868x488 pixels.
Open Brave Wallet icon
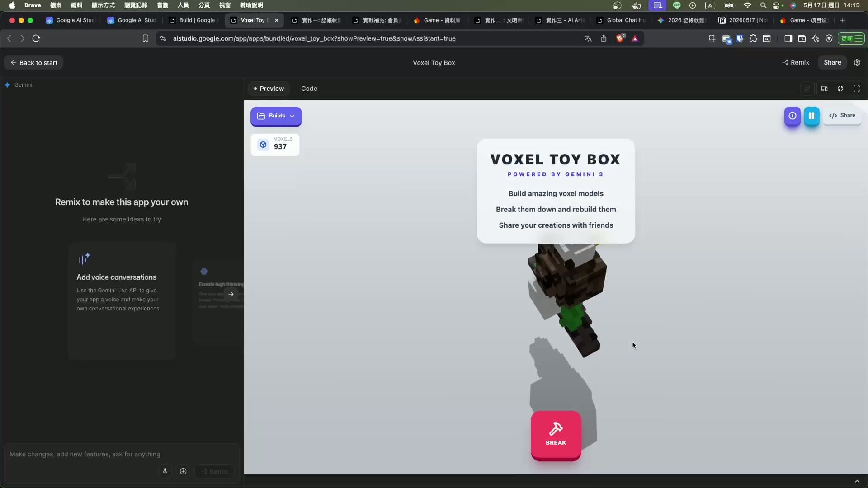(802, 38)
